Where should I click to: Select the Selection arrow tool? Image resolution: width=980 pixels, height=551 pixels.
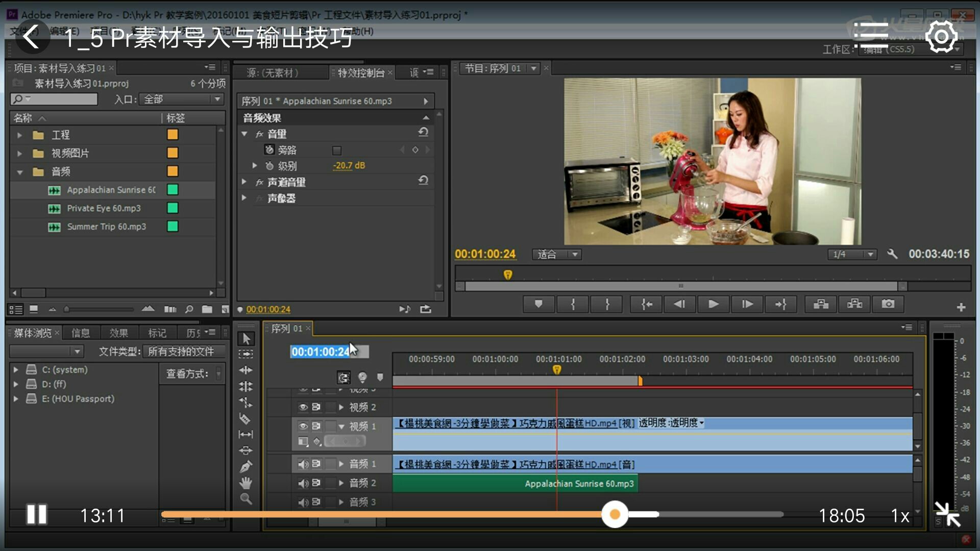[x=246, y=339]
